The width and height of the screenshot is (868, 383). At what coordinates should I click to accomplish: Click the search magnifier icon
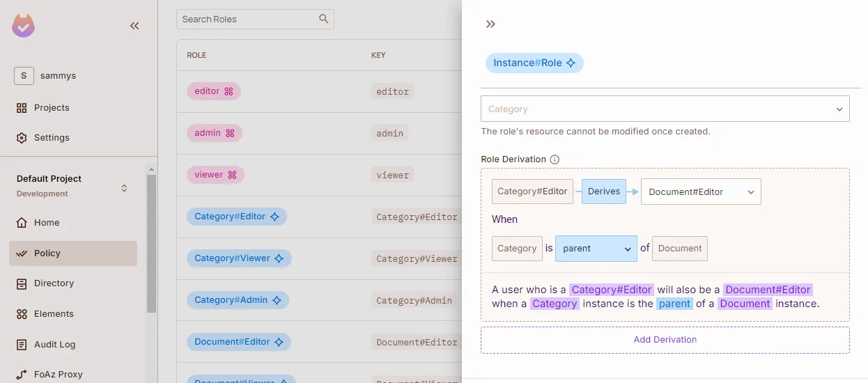[323, 19]
